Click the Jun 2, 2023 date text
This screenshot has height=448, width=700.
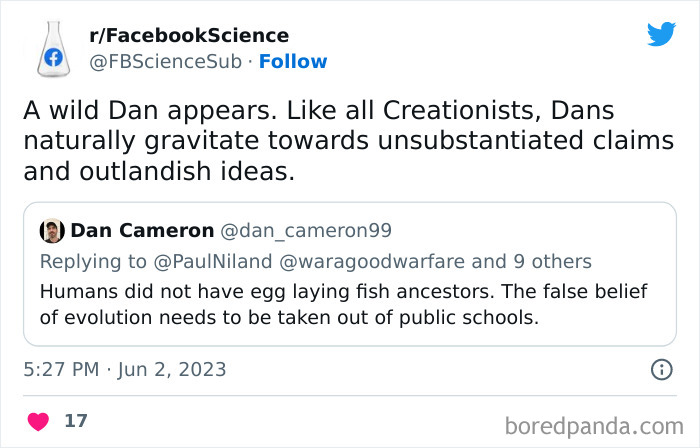(170, 370)
